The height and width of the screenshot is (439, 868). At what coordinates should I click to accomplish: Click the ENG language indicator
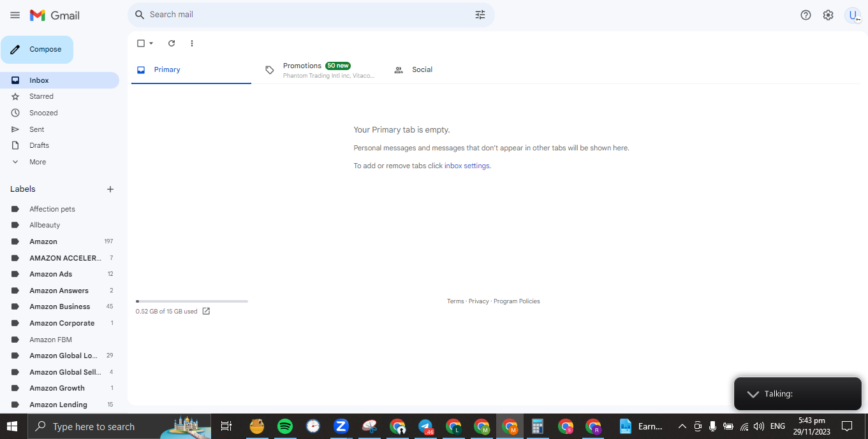pyautogui.click(x=777, y=426)
